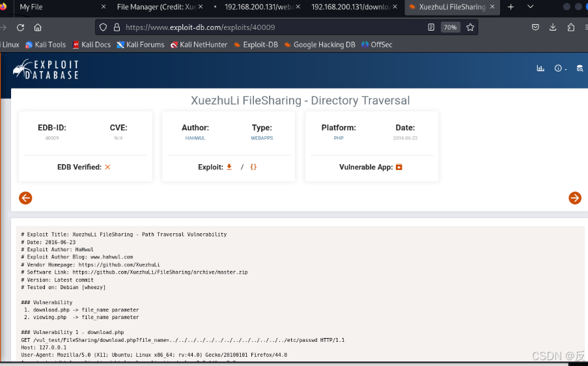Open a new tab with plus button
Image resolution: width=588 pixels, height=366 pixels.
pos(511,7)
